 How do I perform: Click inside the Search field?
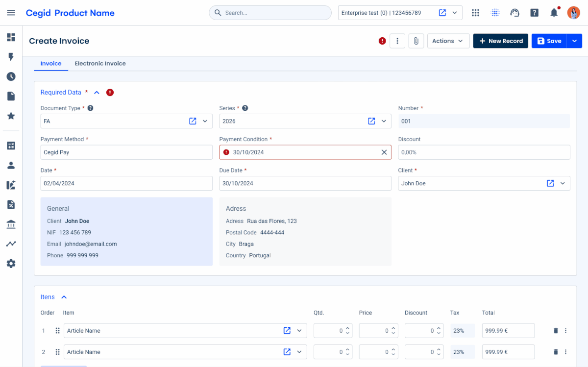(x=269, y=12)
